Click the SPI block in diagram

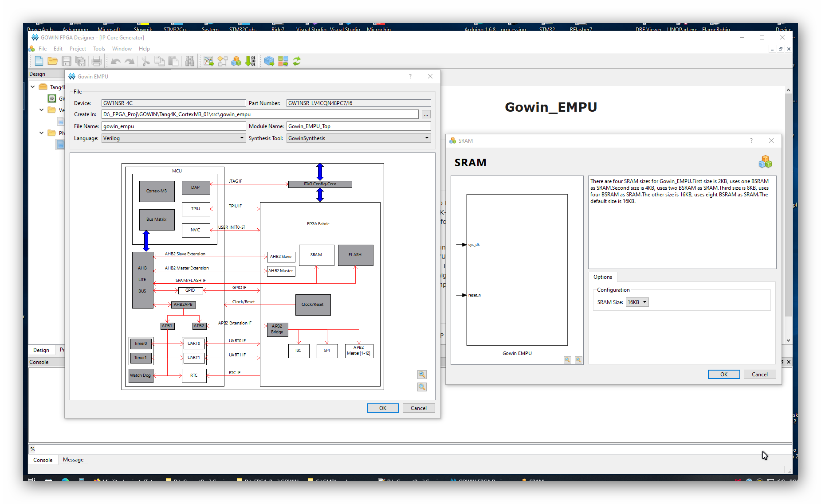(327, 351)
